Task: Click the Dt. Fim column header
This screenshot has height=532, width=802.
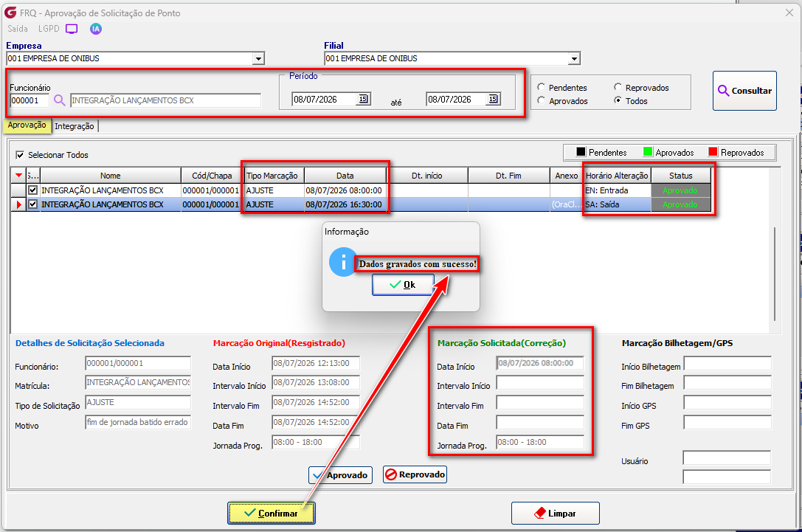Action: point(508,176)
